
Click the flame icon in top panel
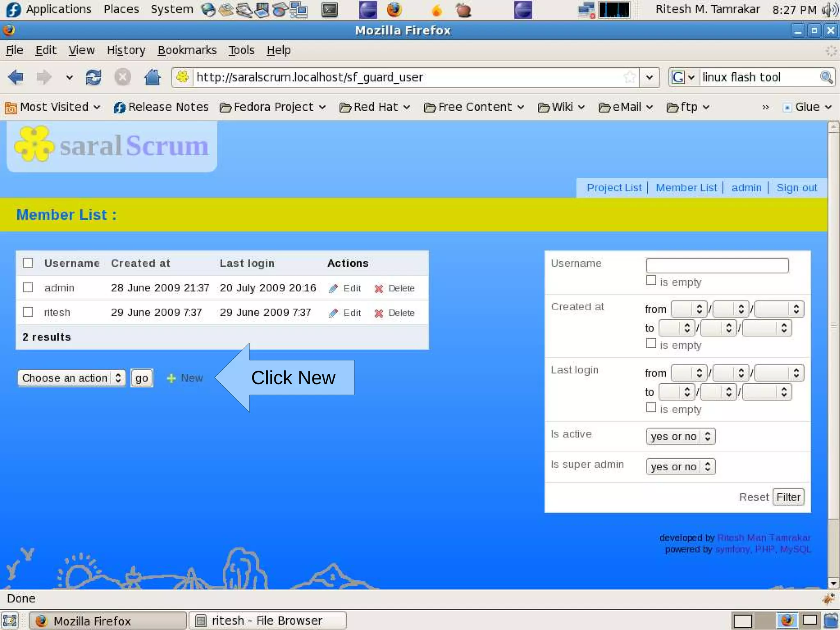tap(437, 10)
